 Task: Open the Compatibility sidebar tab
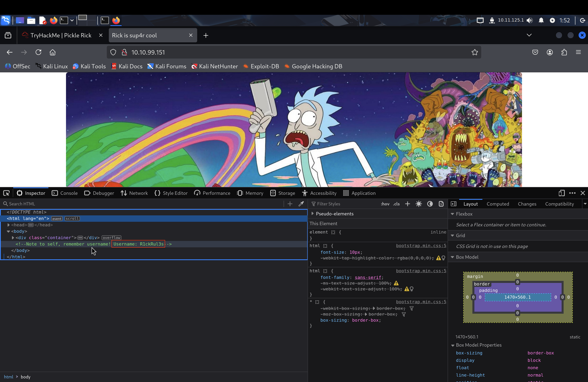click(559, 204)
